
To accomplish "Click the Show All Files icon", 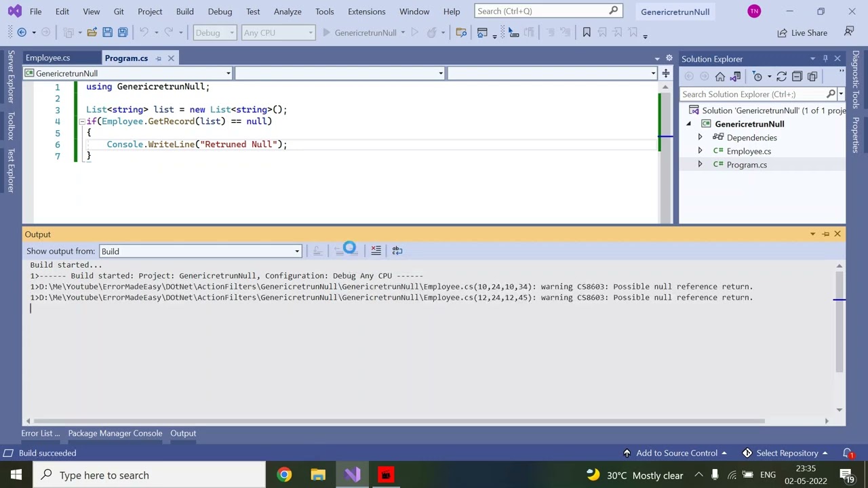I will point(812,77).
